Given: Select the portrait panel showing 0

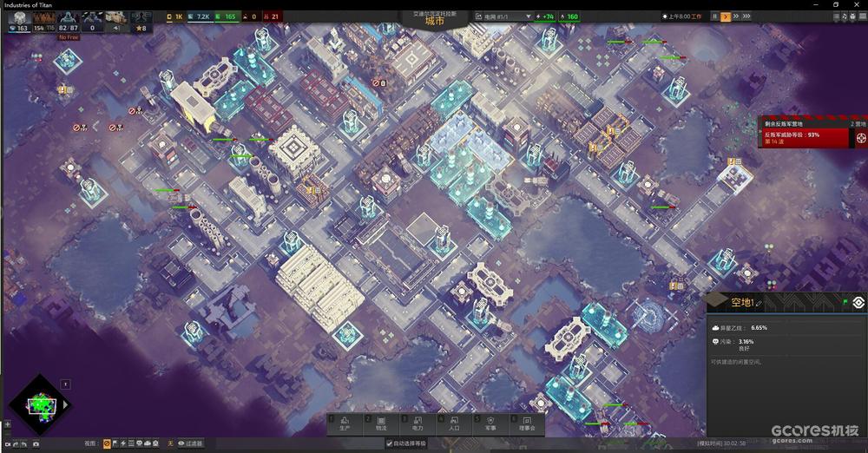Looking at the screenshot, I should tap(92, 21).
